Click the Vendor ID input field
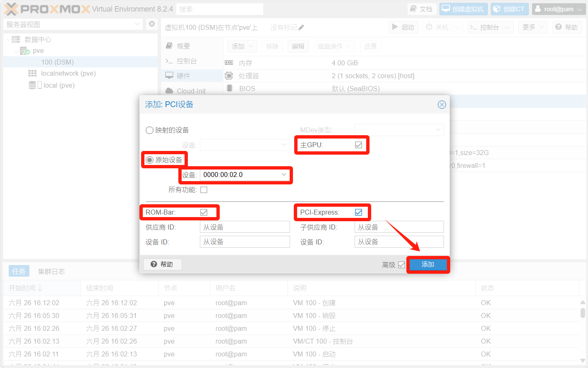The height and width of the screenshot is (368, 588). [x=245, y=227]
